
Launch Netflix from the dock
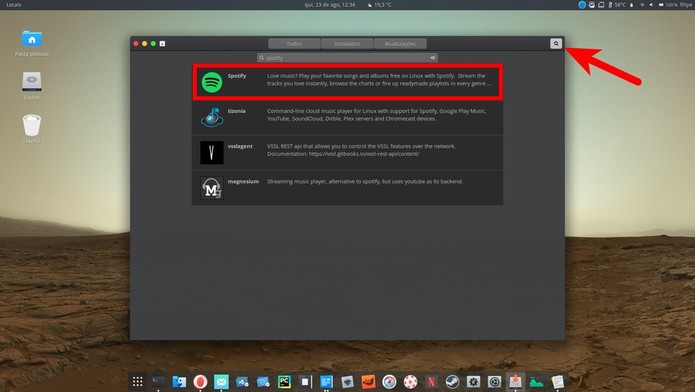[x=431, y=381]
